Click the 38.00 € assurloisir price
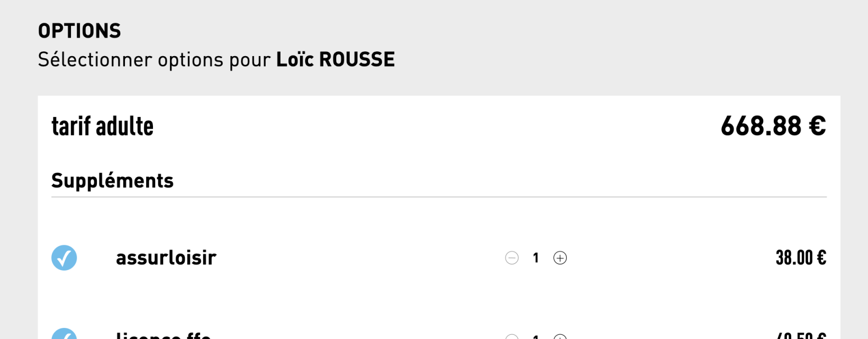 [x=800, y=258]
